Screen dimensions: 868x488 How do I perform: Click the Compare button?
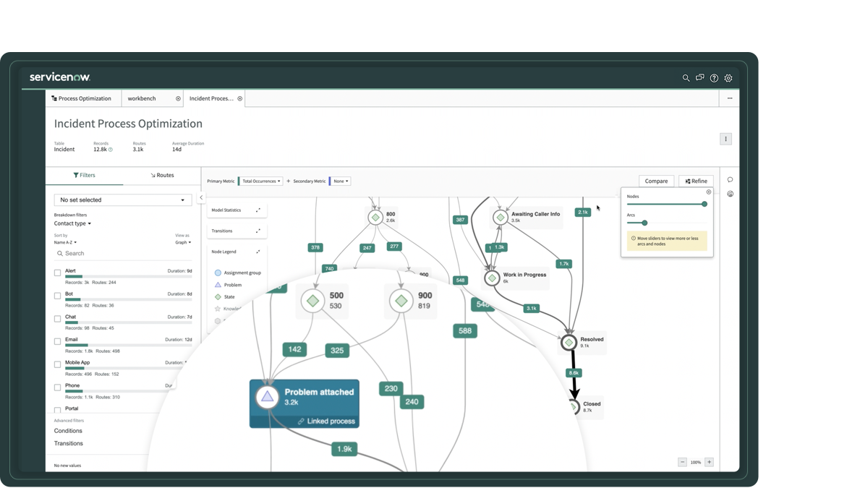656,181
